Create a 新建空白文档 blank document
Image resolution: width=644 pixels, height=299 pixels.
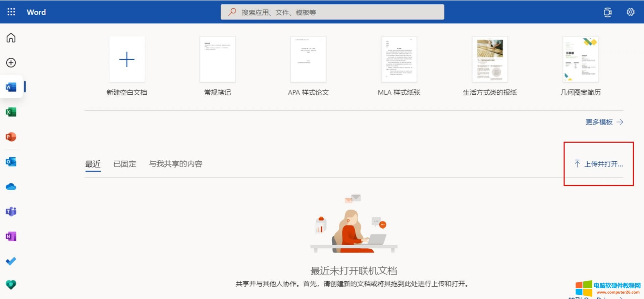[127, 60]
